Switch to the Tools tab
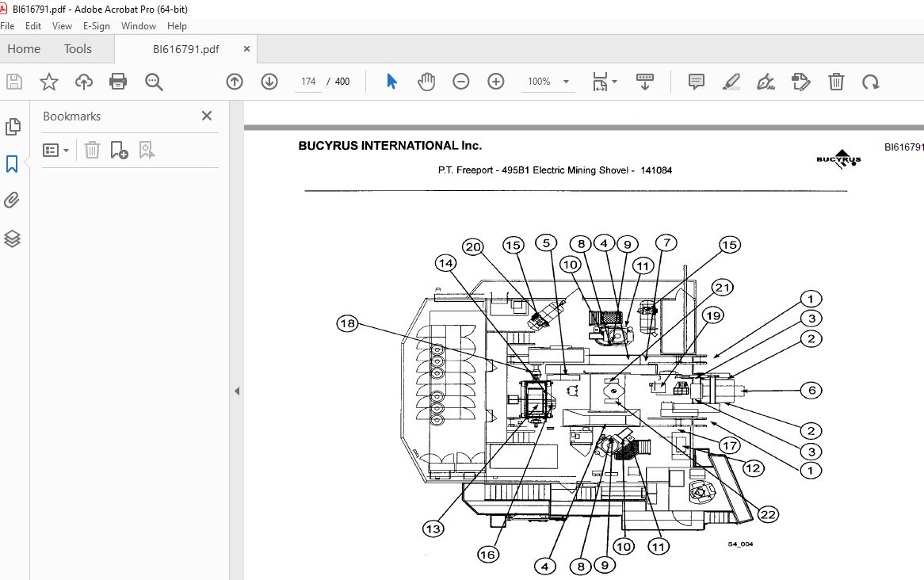The image size is (924, 580). click(x=78, y=49)
